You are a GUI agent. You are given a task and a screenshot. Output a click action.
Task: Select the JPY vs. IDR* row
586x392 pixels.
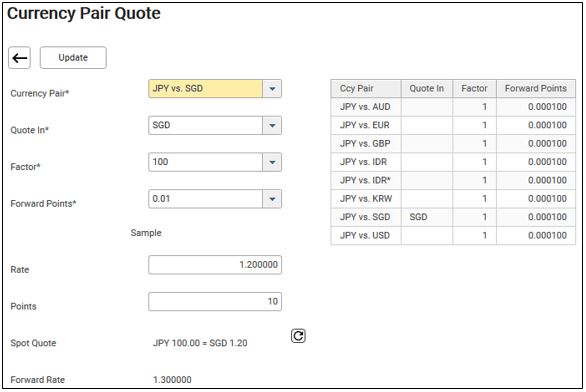[453, 180]
